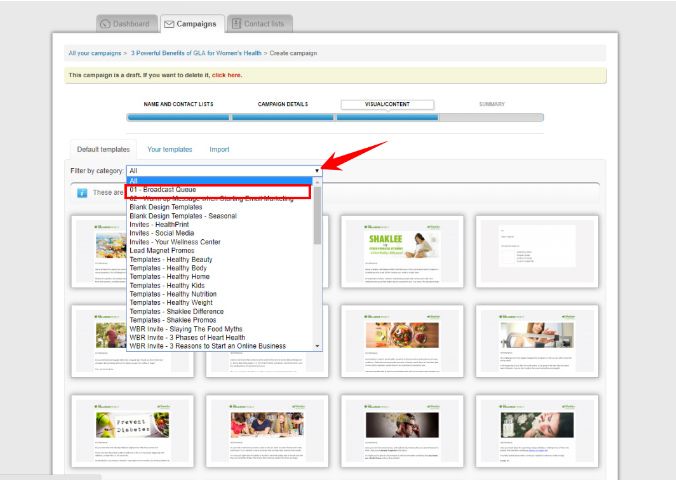This screenshot has height=480, width=676.
Task: Go to Campaign Details step
Action: point(283,104)
